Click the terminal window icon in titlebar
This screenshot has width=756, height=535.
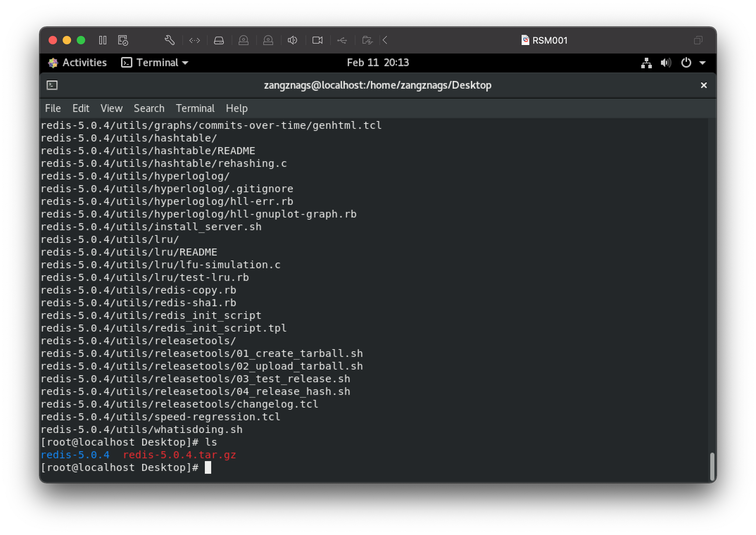click(x=52, y=85)
